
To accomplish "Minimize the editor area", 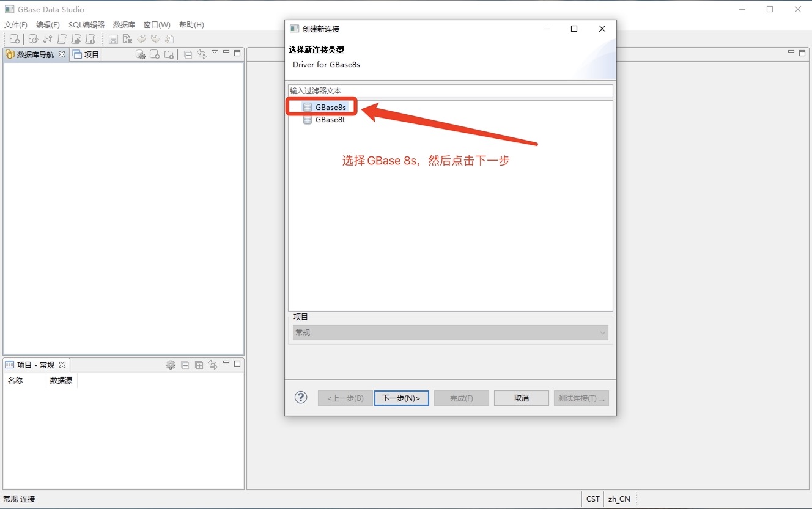I will point(791,53).
